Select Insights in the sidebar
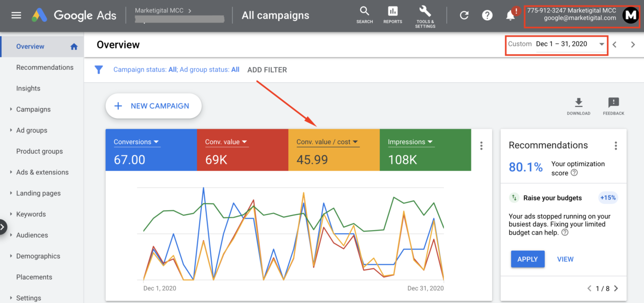 coord(28,88)
